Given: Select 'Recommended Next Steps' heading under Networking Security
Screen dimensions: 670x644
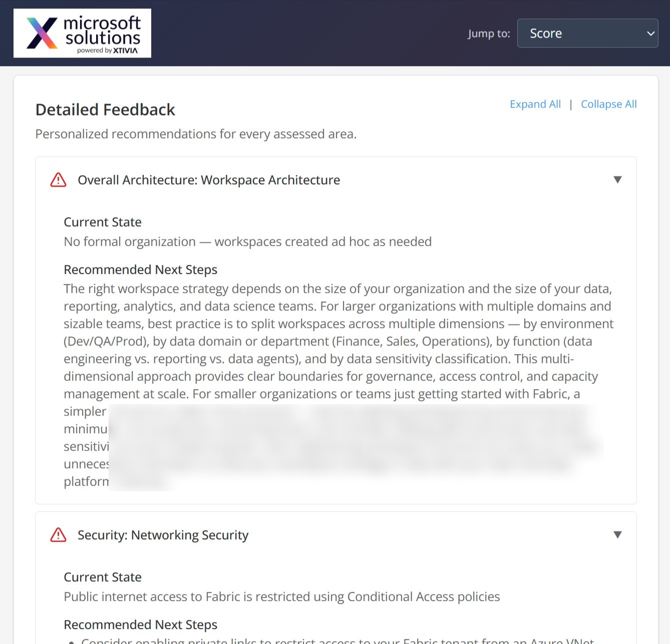Looking at the screenshot, I should tap(140, 624).
